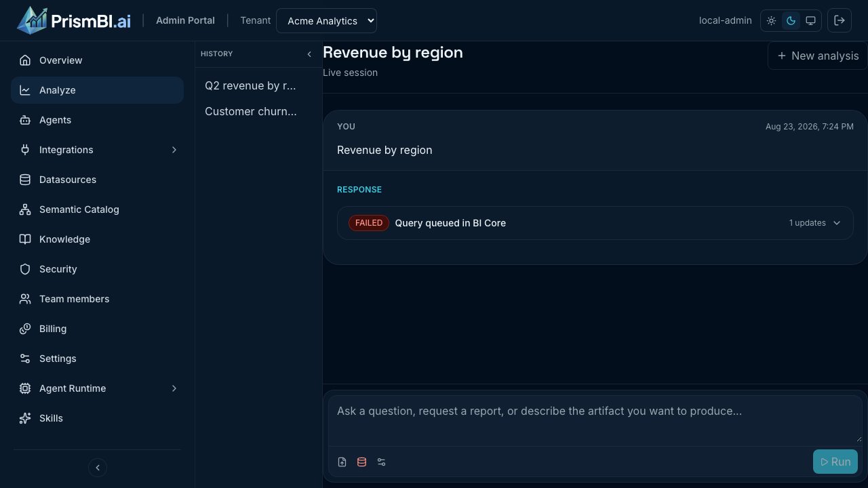Click the Admin Portal label
Screen dimensions: 868x488
pyautogui.click(x=185, y=20)
